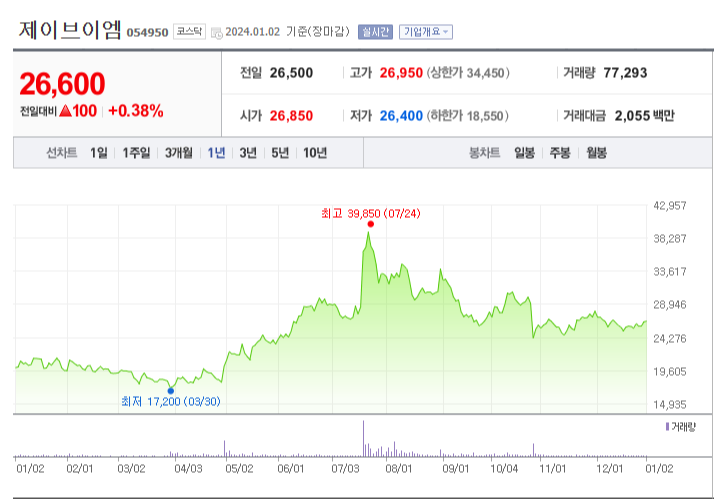Click the 2024.01.02 date text

coord(252,31)
